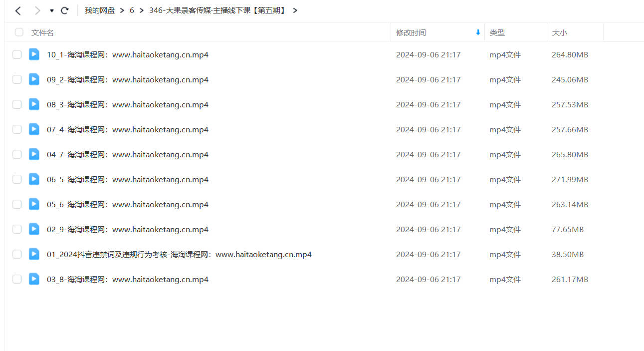Check the box for file 06_5
Screen dimensions: 644x351
point(17,179)
